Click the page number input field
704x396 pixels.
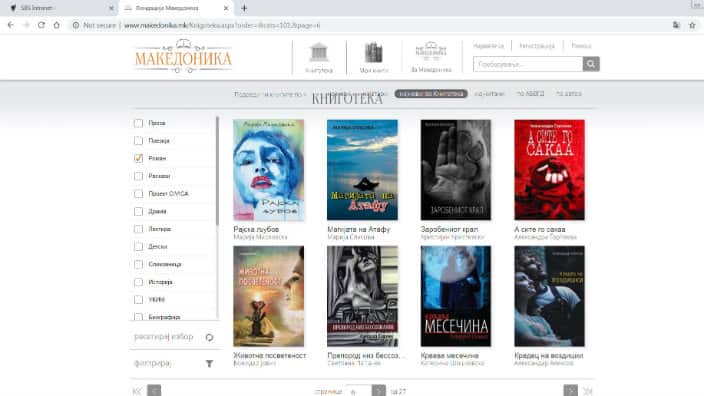coord(358,391)
